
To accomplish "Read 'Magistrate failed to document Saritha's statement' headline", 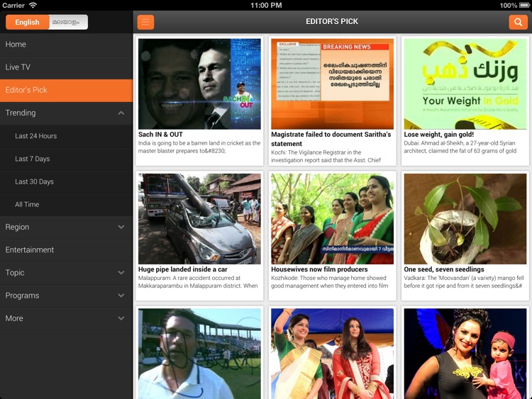I will point(331,139).
